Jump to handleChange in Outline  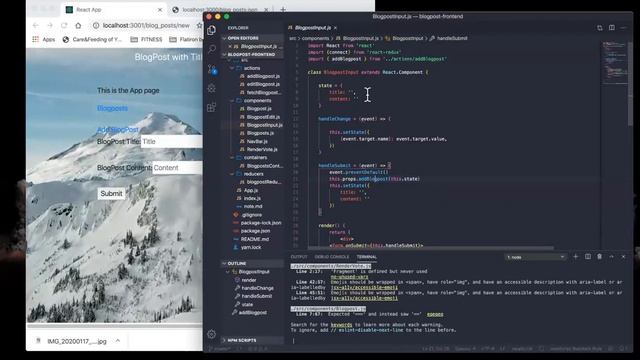(257, 288)
